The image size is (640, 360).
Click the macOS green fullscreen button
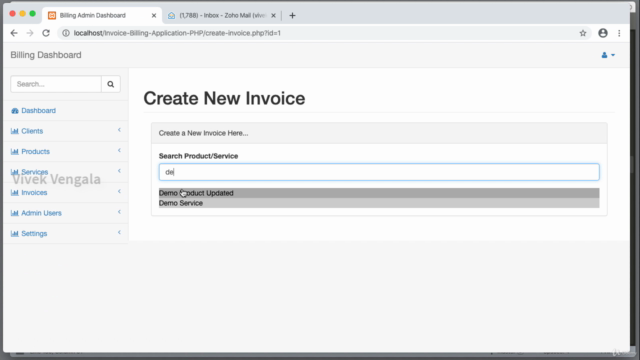point(33,14)
